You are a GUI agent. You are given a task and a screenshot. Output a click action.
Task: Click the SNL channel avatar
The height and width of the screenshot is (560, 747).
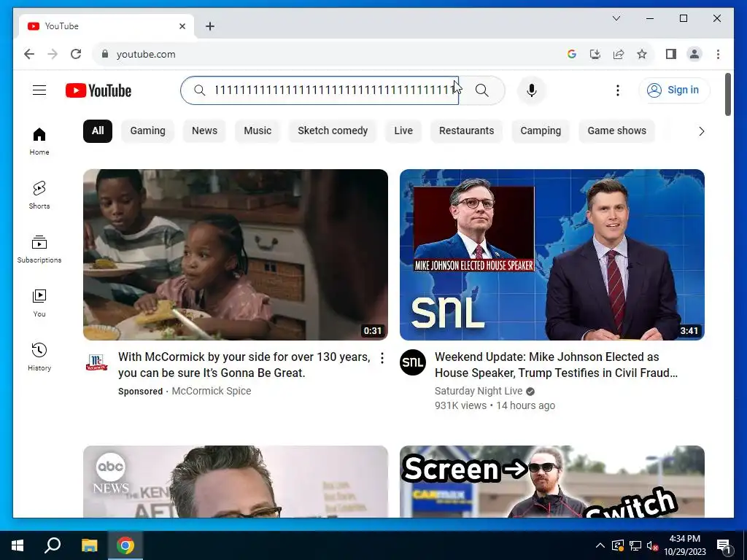(x=413, y=362)
